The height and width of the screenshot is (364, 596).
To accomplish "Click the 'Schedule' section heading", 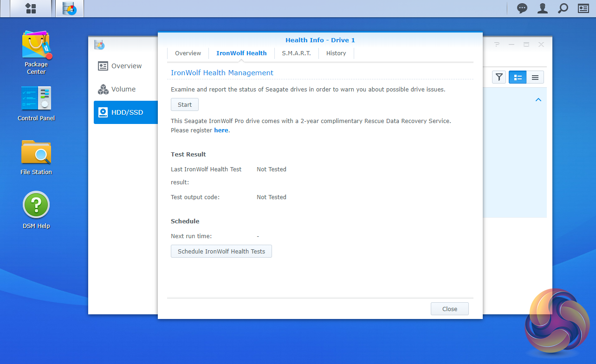I will point(185,221).
